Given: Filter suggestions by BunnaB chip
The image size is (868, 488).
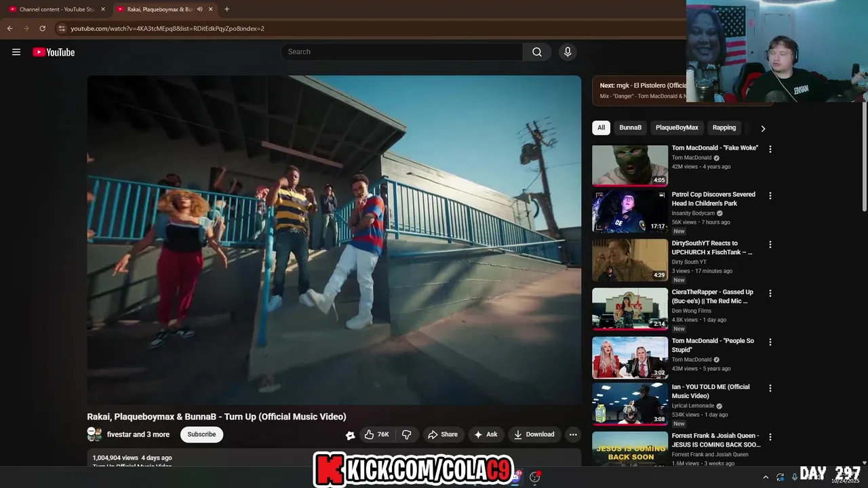Looking at the screenshot, I should tap(630, 127).
